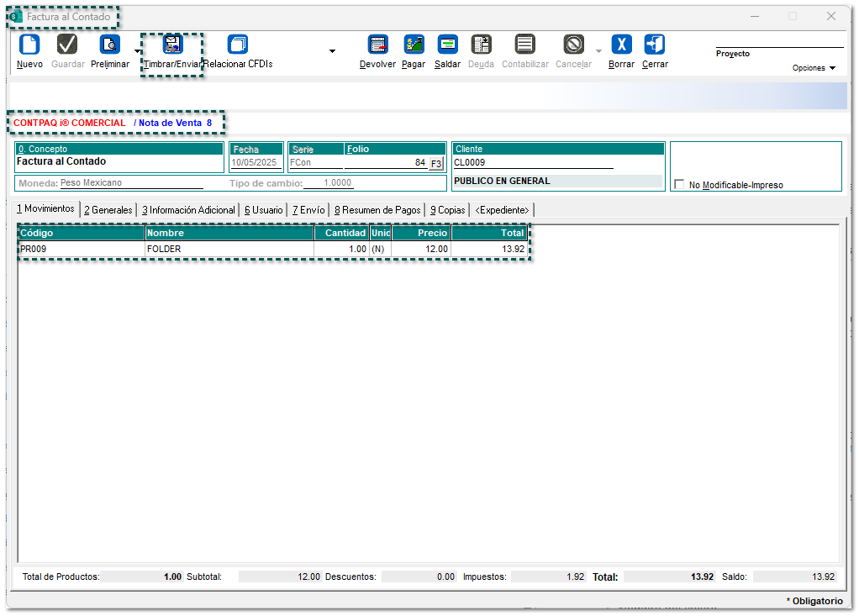Click the Timbrar/Enviar icon
859x616 pixels.
pyautogui.click(x=172, y=45)
